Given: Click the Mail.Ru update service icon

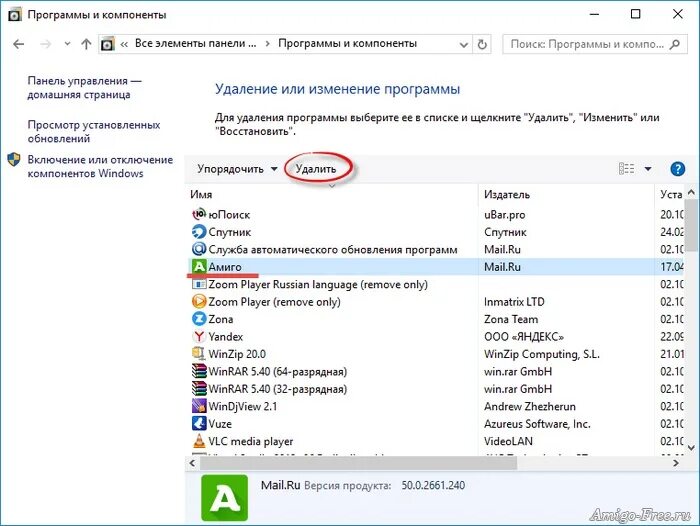Looking at the screenshot, I should (199, 249).
